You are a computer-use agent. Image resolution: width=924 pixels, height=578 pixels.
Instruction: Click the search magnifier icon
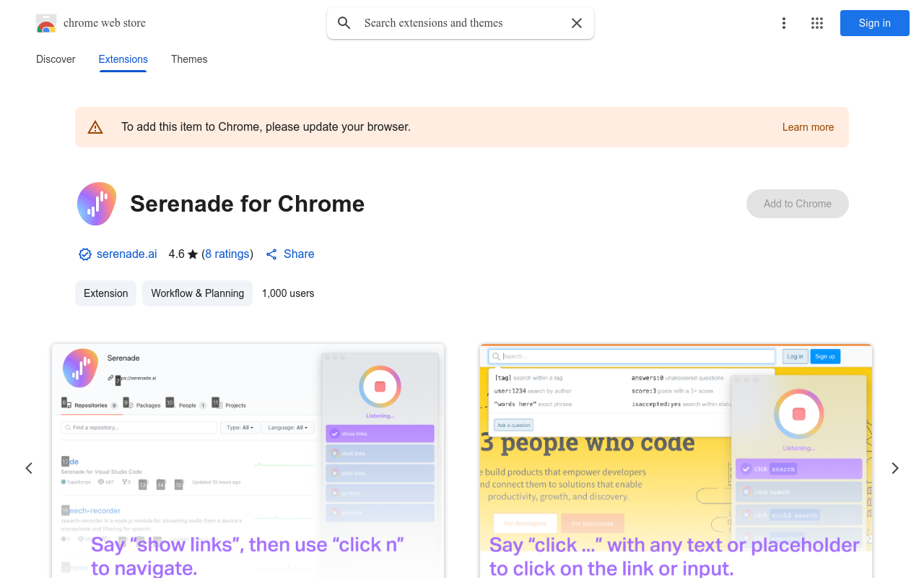(344, 23)
